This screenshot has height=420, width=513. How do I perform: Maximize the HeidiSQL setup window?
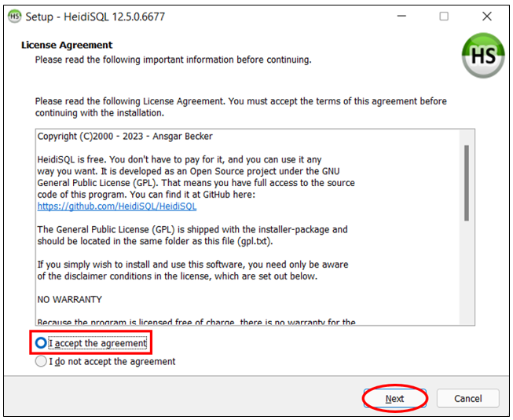[x=444, y=16]
